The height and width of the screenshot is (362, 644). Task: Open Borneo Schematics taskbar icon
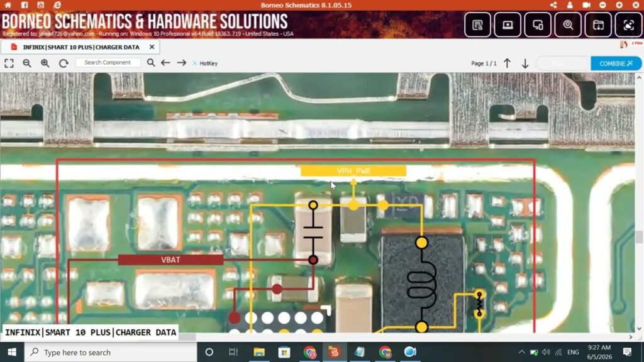coord(335,352)
